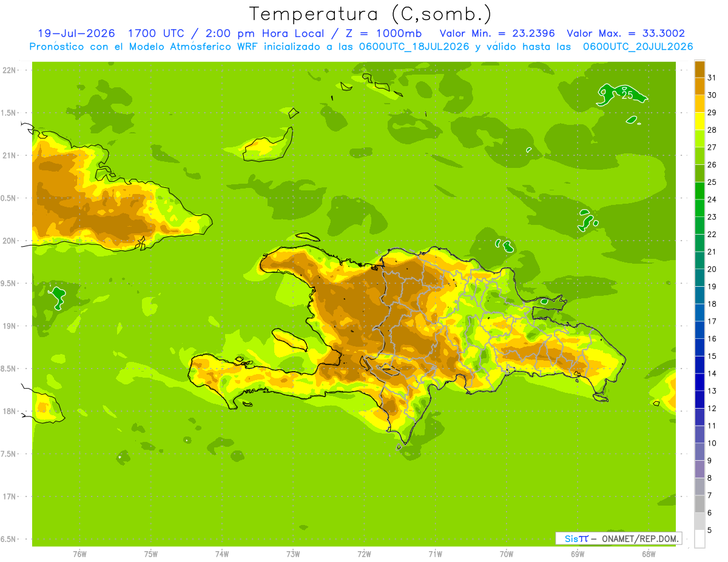Click the legend value "14"
Viewport: 728px width, 562px height.
pyautogui.click(x=712, y=373)
